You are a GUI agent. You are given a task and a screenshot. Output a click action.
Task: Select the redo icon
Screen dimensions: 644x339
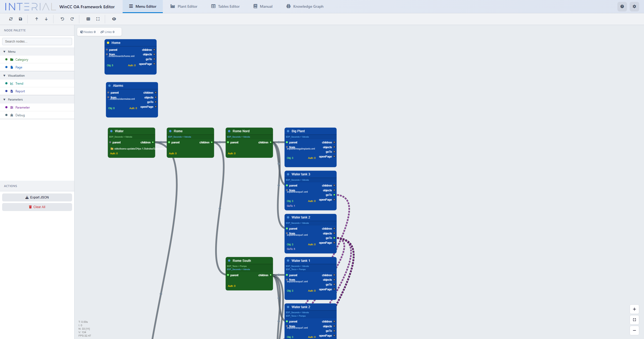(72, 19)
